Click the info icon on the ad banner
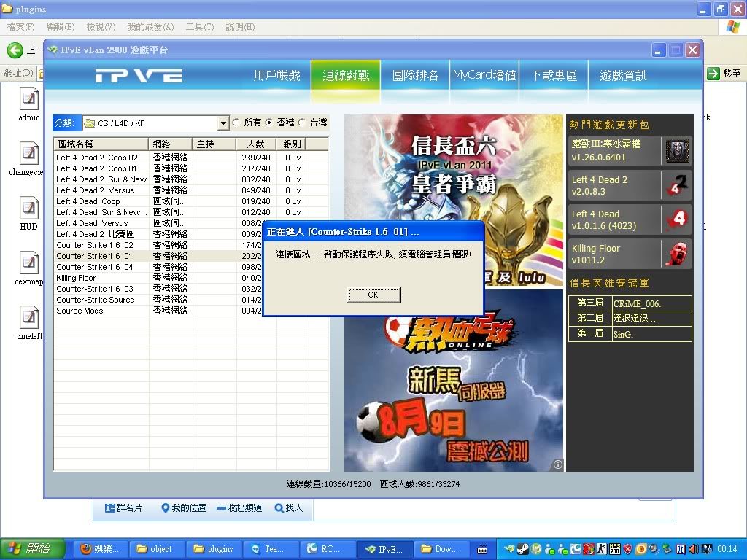This screenshot has width=747, height=560. (557, 464)
